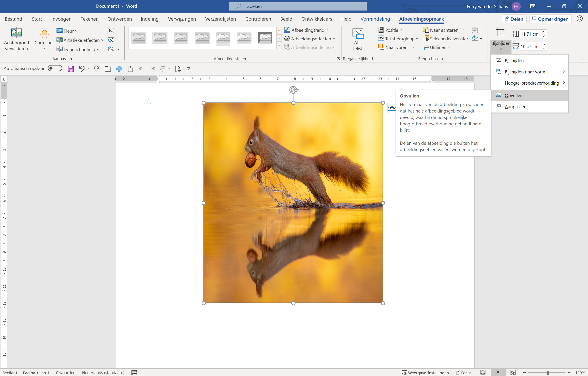Toggle Automatisch opslaan switch
Screen dimensions: 588x376
point(55,68)
